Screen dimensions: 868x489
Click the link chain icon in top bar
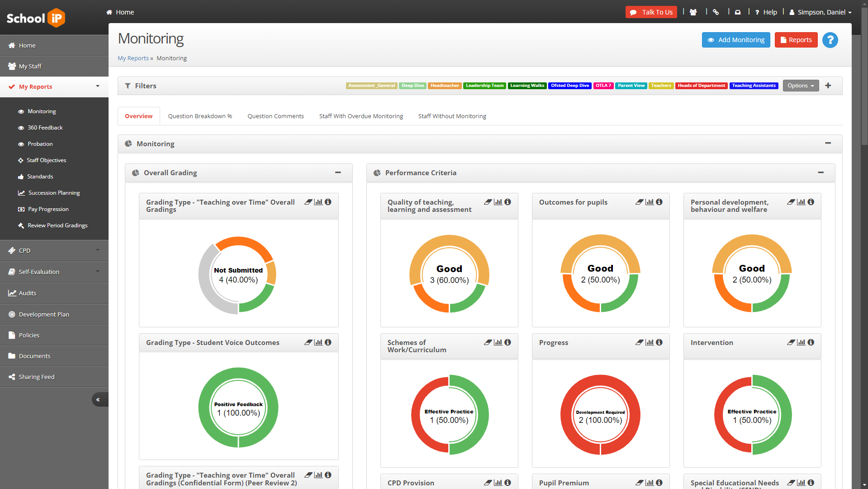coord(716,12)
